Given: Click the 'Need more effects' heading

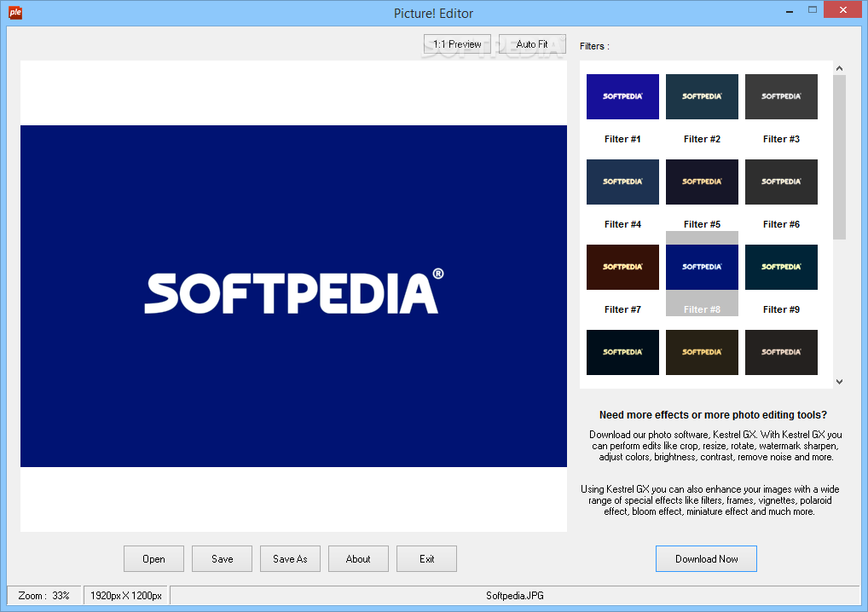Looking at the screenshot, I should click(x=713, y=415).
